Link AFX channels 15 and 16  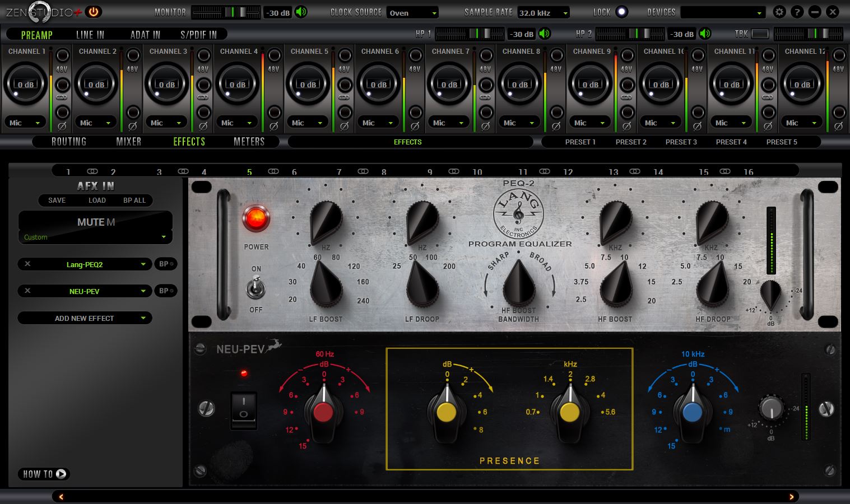(725, 171)
